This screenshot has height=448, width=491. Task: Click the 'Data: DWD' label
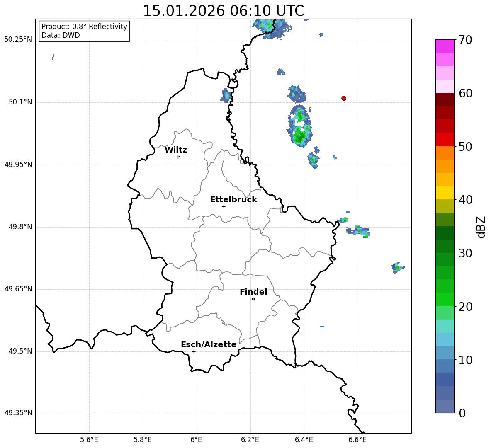(61, 35)
